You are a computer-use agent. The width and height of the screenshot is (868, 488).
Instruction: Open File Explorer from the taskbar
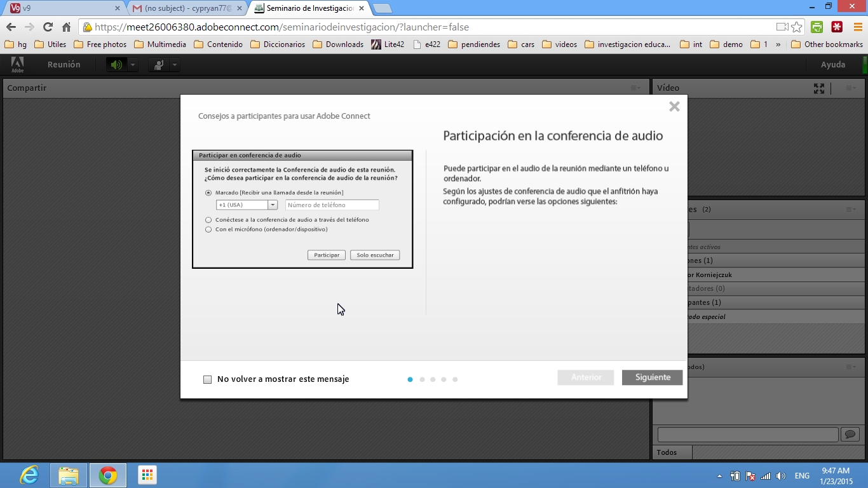[69, 475]
